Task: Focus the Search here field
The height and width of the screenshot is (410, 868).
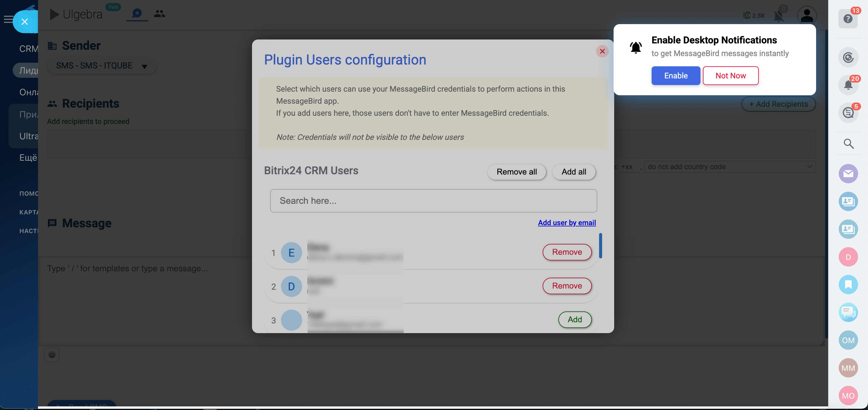Action: pyautogui.click(x=433, y=200)
